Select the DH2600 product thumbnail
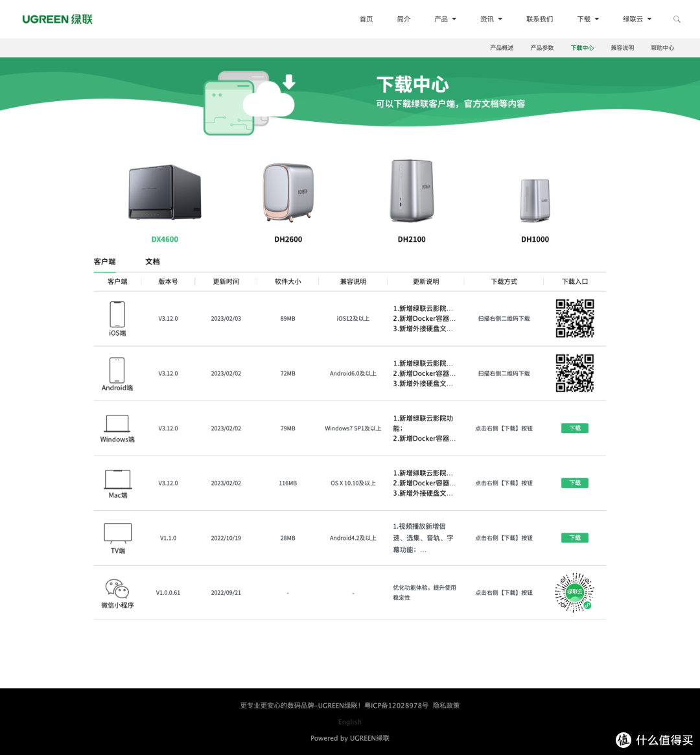Viewport: 700px width, 755px height. click(x=288, y=192)
